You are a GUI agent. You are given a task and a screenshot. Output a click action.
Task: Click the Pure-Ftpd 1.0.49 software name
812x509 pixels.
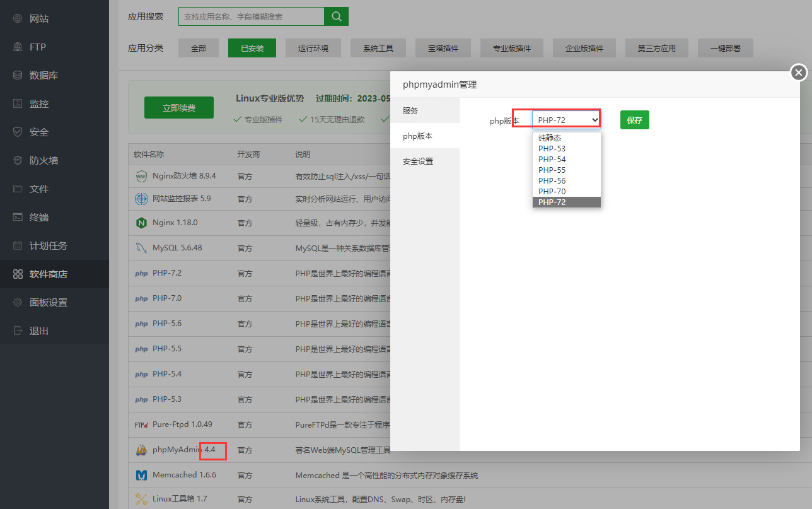[182, 424]
